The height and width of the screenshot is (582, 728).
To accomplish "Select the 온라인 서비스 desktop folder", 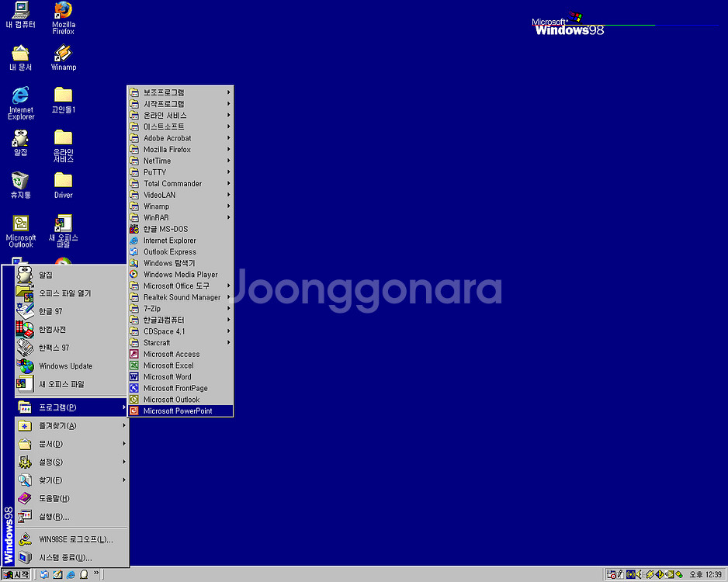I will click(64, 146).
